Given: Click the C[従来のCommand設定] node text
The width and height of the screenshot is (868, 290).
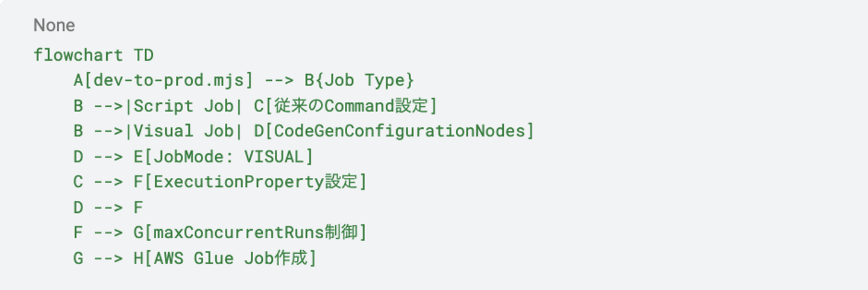Looking at the screenshot, I should [345, 106].
